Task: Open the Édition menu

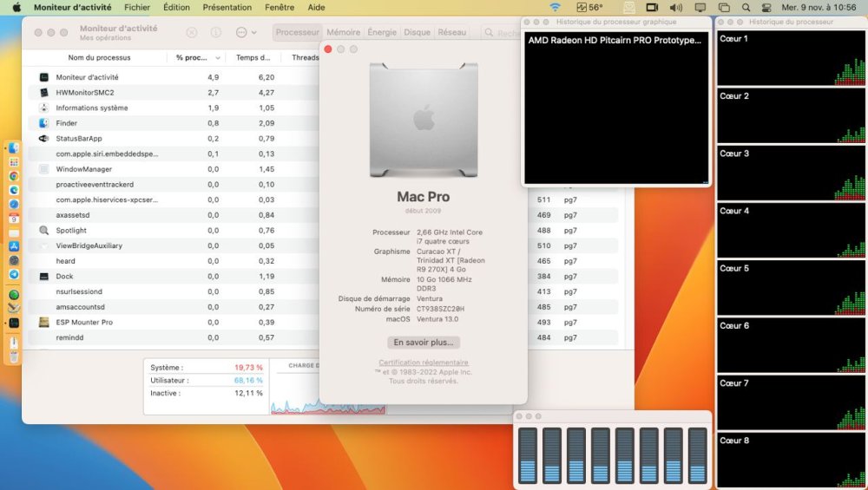Action: tap(176, 7)
